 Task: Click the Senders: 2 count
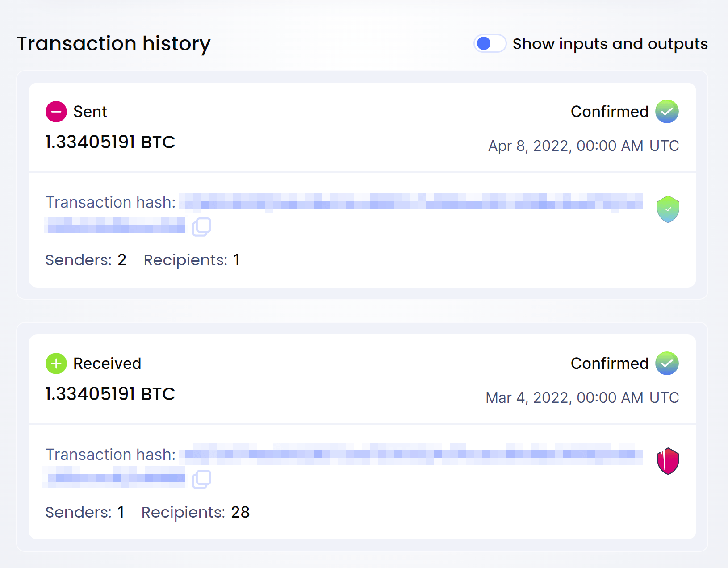[86, 260]
